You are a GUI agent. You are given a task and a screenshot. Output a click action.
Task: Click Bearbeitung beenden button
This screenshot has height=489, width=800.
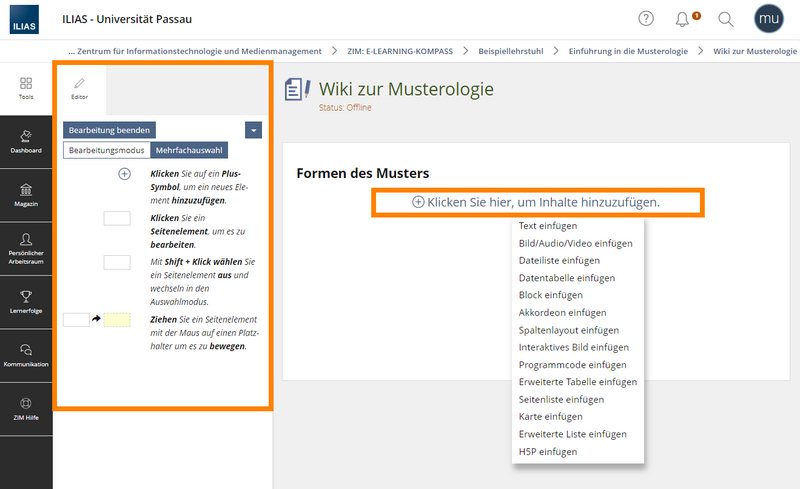(x=109, y=130)
